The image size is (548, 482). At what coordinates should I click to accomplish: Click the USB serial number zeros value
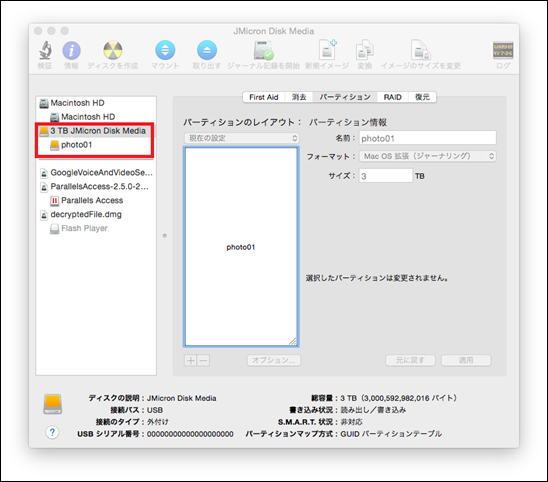pos(190,434)
